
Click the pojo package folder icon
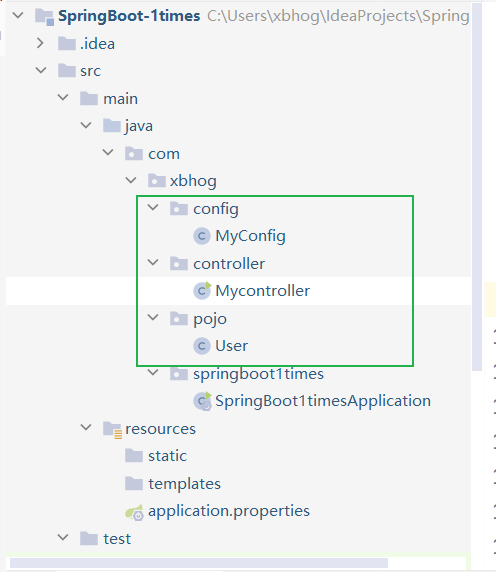(x=179, y=318)
